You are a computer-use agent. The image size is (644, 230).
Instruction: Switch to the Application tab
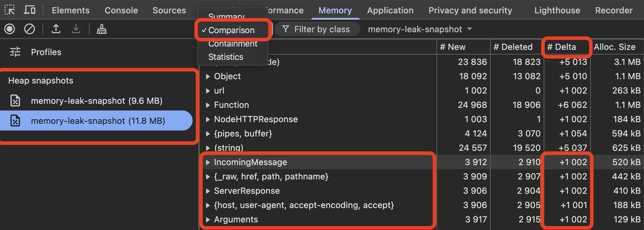point(390,10)
